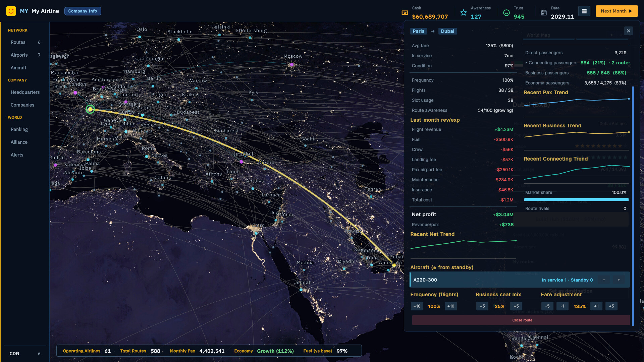
Task: Click Fuel (vs base) 97% stat
Action: [325, 351]
